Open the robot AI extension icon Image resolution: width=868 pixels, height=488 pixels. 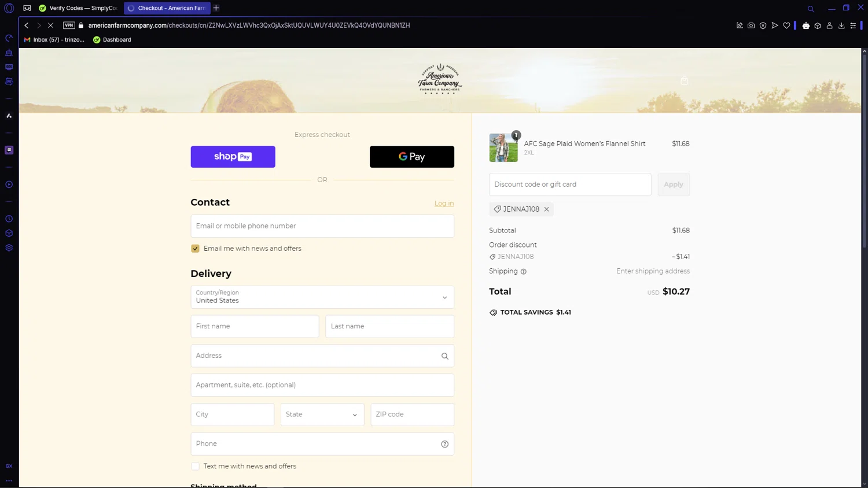[806, 25]
